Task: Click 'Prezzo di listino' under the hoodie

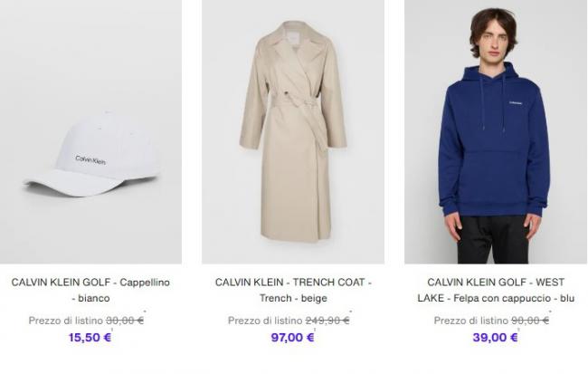Action: coord(471,321)
